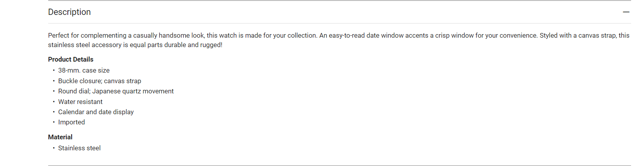This screenshot has height=166, width=644.
Task: Click the 'Imported' list item
Action: 71,122
